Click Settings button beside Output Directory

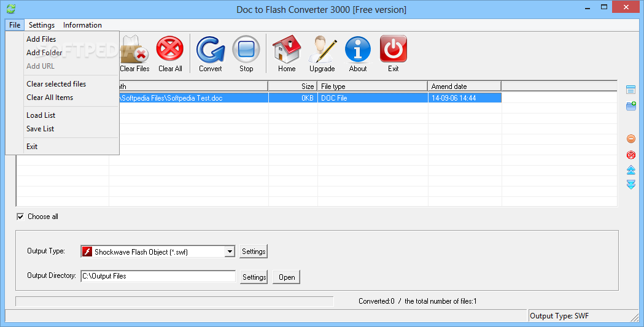tap(254, 277)
